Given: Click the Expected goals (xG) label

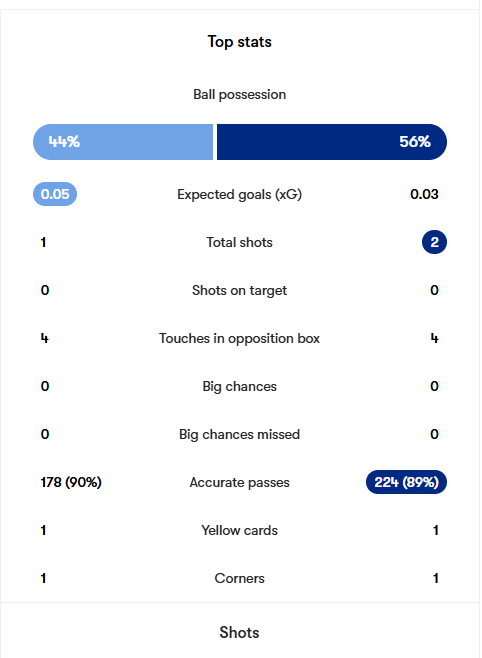Looking at the screenshot, I should [240, 194].
